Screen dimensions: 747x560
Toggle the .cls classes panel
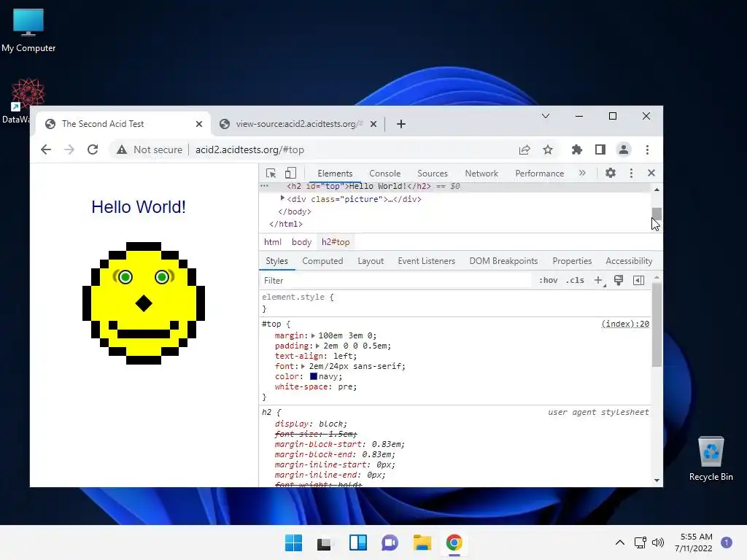tap(575, 281)
